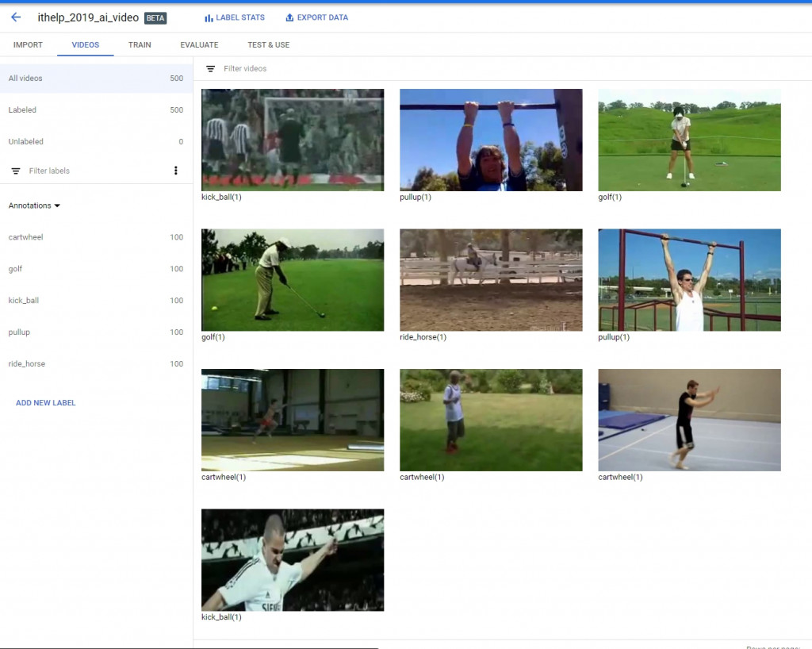Screen dimensions: 812x649
Task: Click the Label Stats bar chart icon
Action: [x=209, y=18]
